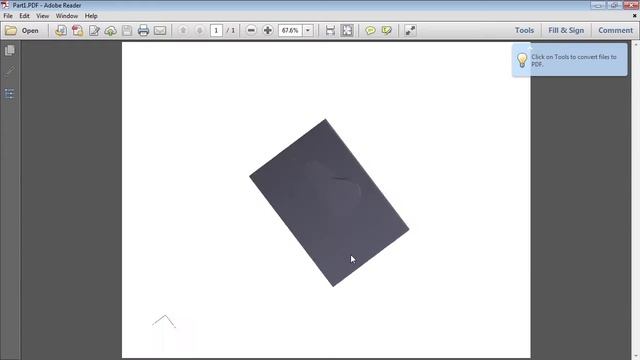Show the model tree panel icon
This screenshot has width=640, height=360.
(10, 94)
